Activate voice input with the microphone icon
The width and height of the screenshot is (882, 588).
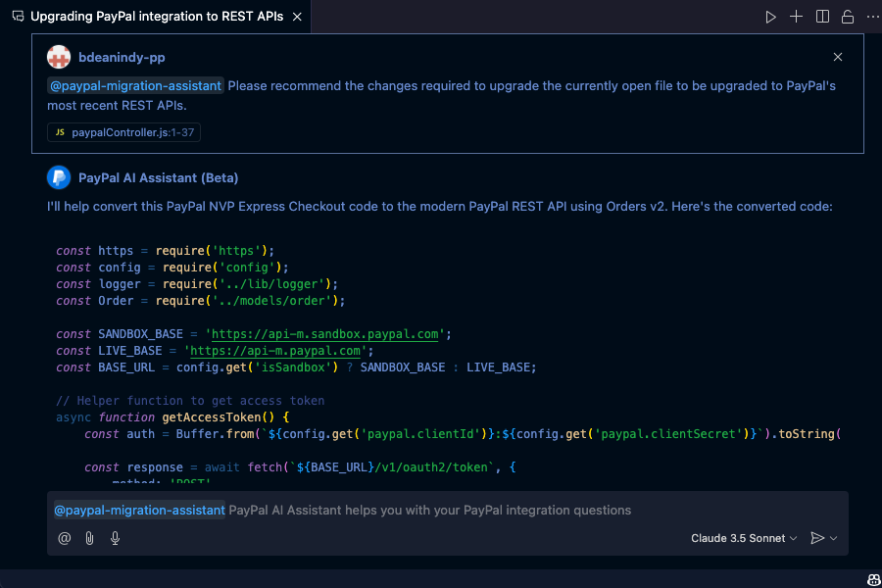[x=115, y=537]
